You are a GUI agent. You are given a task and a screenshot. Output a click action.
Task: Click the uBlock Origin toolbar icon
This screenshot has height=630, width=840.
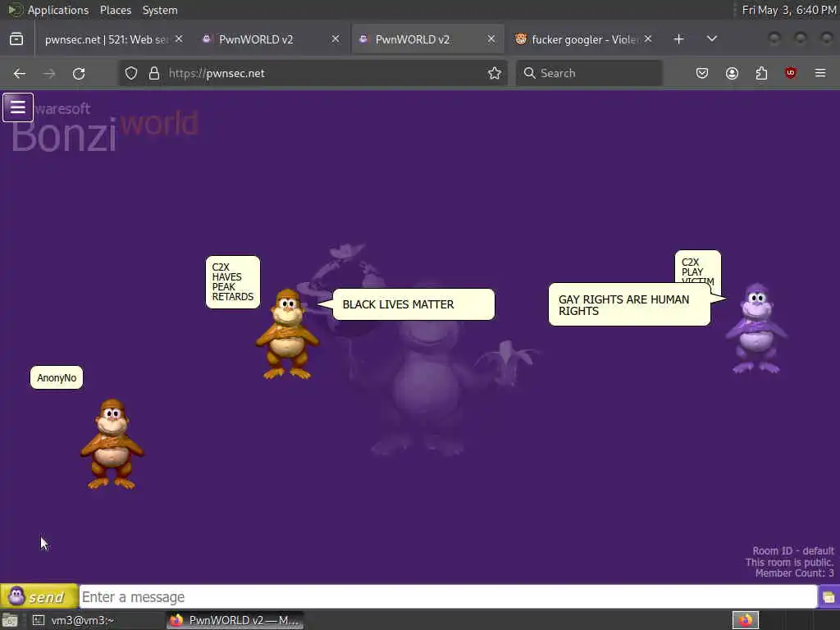pos(791,73)
